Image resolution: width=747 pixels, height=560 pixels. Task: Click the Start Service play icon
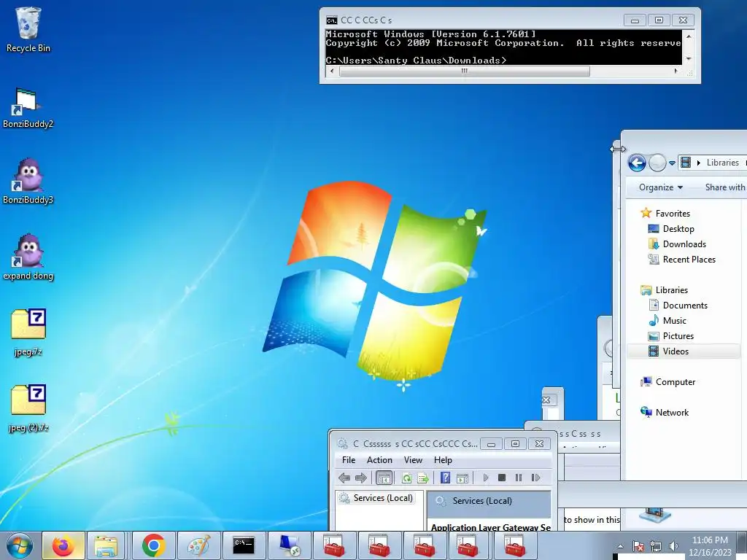485,478
